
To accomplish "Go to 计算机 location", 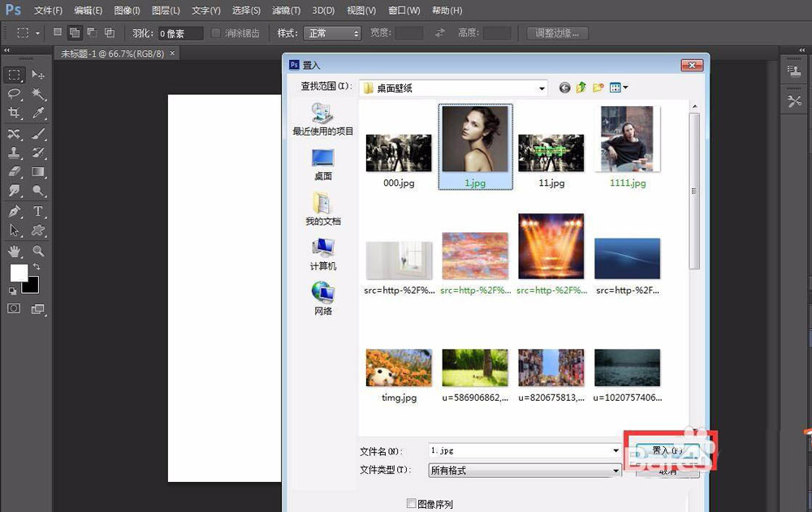I will point(322,254).
